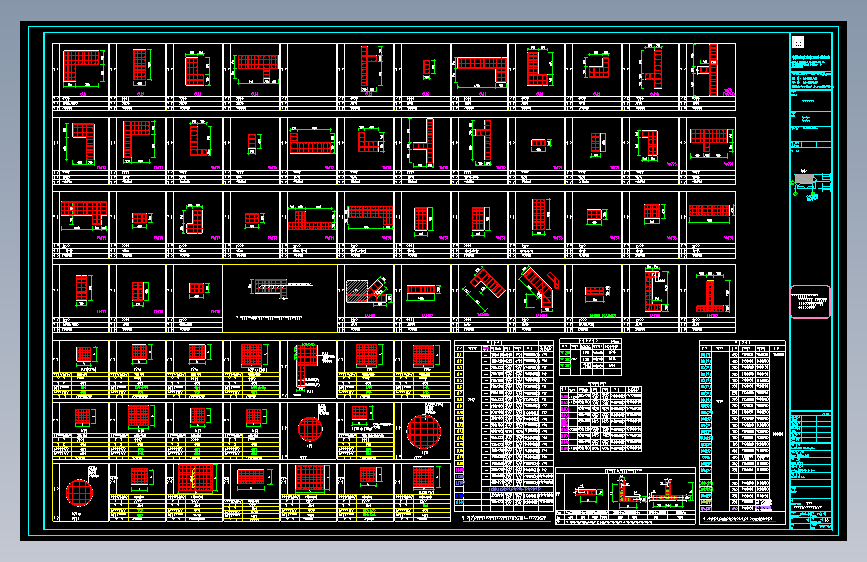Screen dimensions: 867x562
Task: Click the red circular section inside the yellow-bordered cell
Action: [x=79, y=493]
